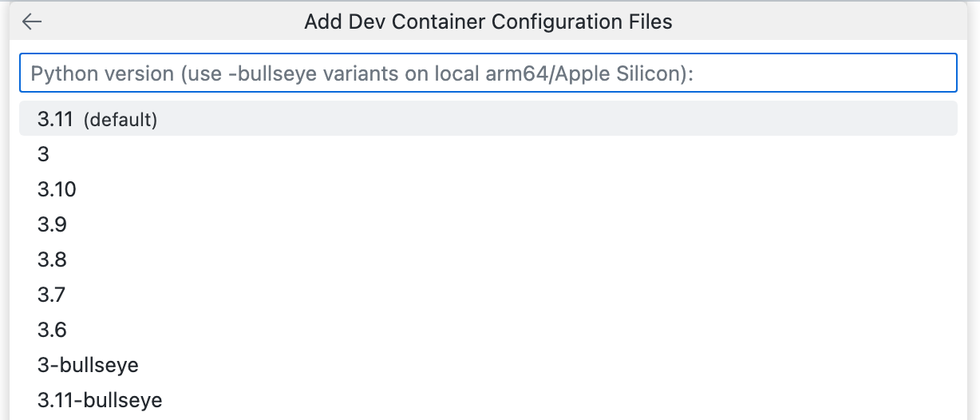980x420 pixels.
Task: Click the "(default)" label text
Action: click(121, 120)
